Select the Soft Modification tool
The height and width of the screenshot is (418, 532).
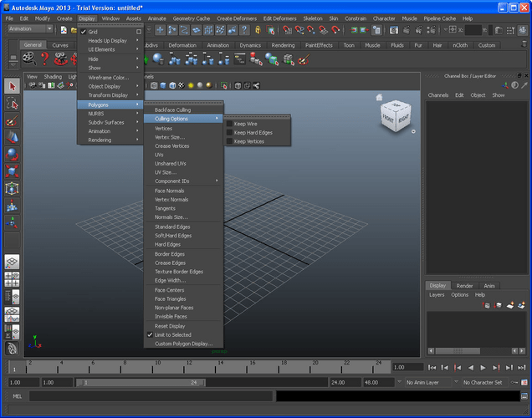click(x=13, y=206)
